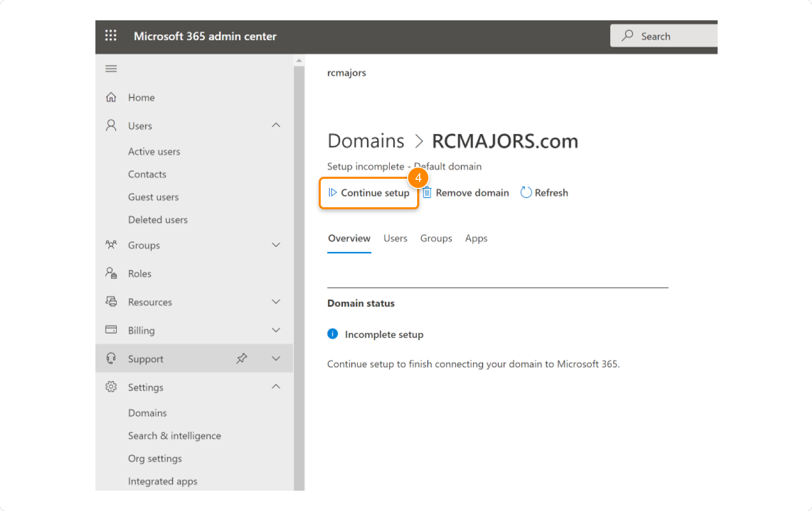This screenshot has width=812, height=511.
Task: Go back via Domains breadcrumb link
Action: coord(366,141)
